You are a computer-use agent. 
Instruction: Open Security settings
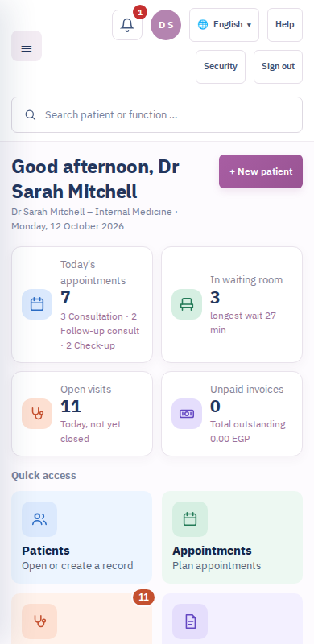221,67
